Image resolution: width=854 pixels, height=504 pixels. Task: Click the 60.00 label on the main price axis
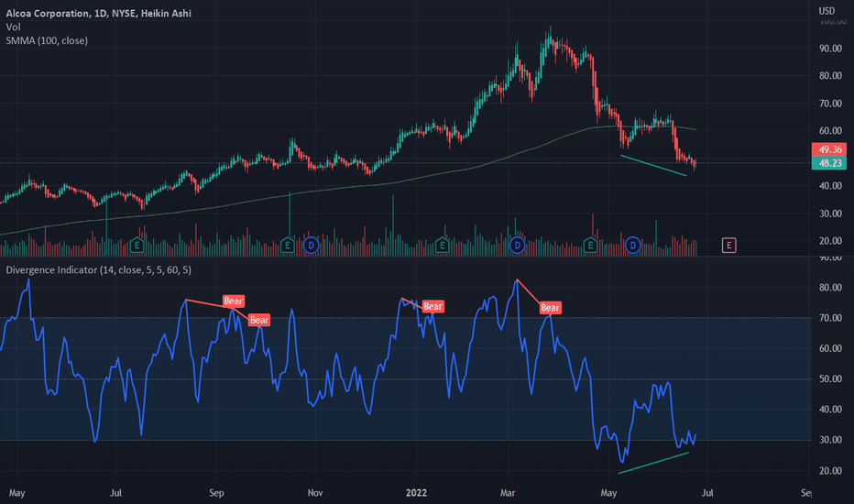click(830, 131)
